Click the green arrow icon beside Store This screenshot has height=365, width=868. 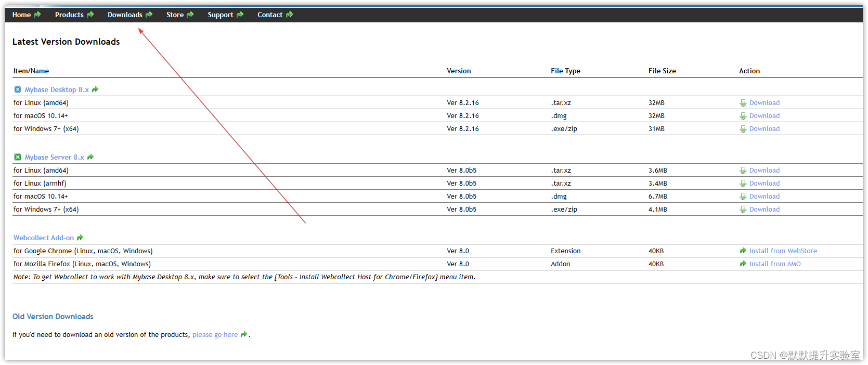click(190, 15)
